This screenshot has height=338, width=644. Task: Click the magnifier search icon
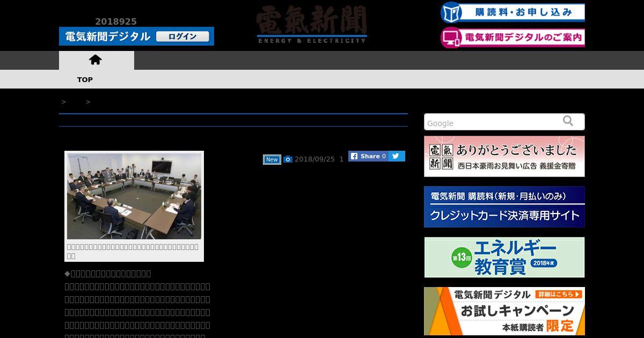[568, 121]
